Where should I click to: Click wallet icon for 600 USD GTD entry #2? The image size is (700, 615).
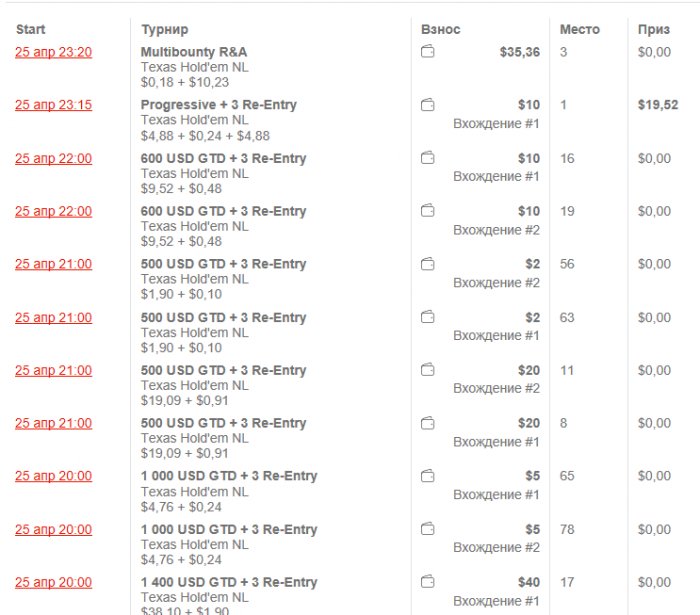(427, 211)
